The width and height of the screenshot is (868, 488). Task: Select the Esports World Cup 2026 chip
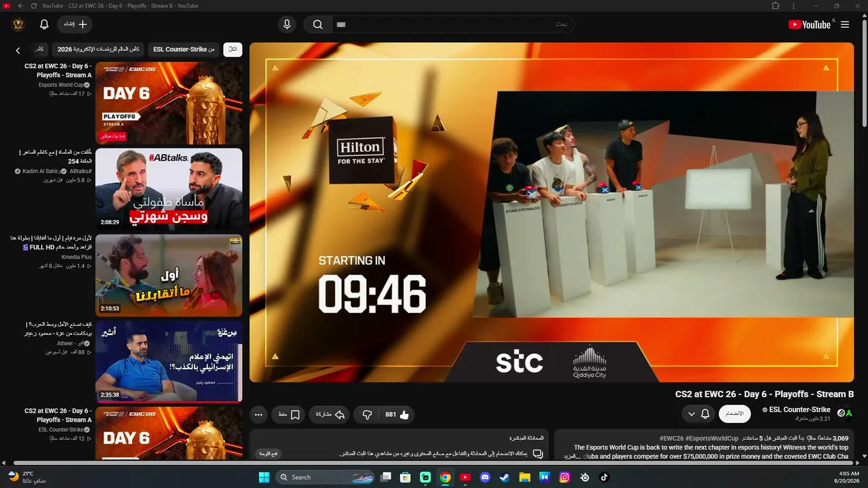click(98, 49)
